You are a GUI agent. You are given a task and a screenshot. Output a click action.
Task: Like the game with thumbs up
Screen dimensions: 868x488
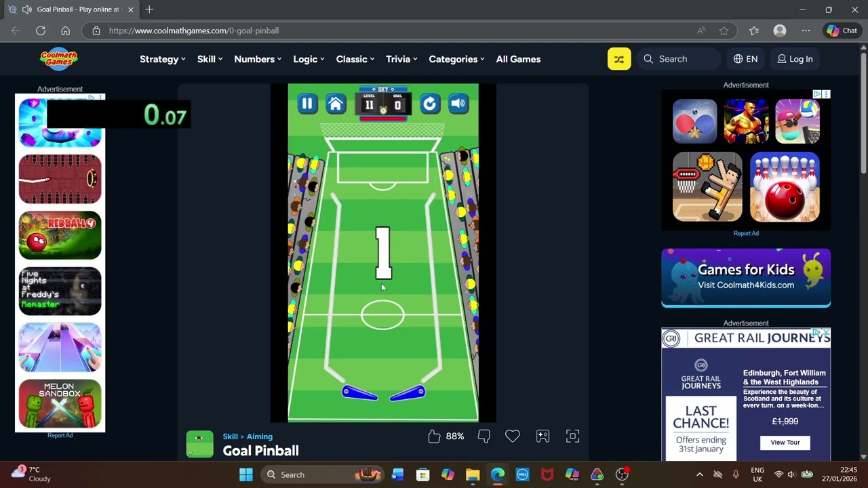click(x=435, y=436)
